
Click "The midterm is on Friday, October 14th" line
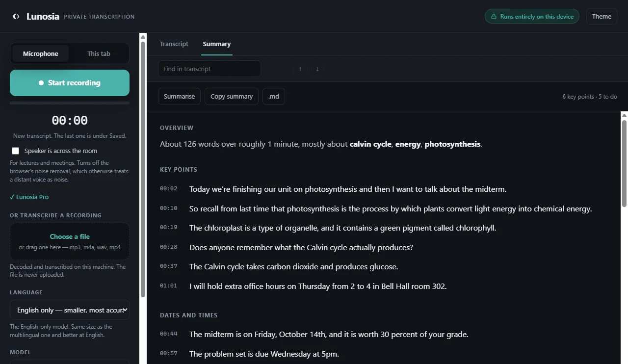tap(329, 335)
